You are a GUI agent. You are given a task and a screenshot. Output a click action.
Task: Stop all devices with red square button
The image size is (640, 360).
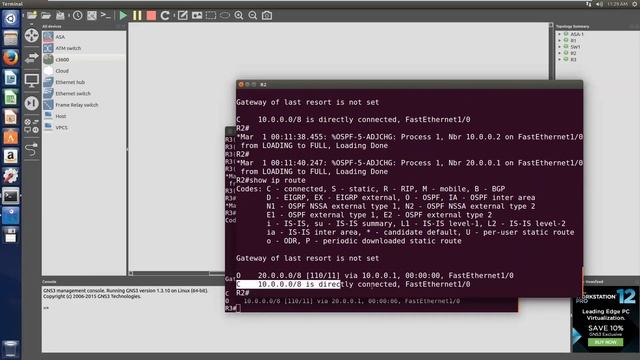151,16
